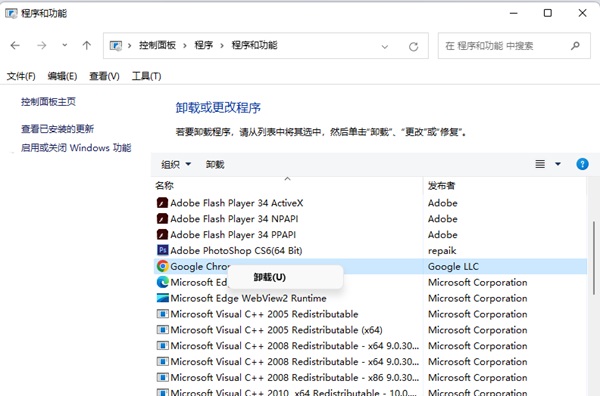Click the back navigation arrow

[x=15, y=46]
